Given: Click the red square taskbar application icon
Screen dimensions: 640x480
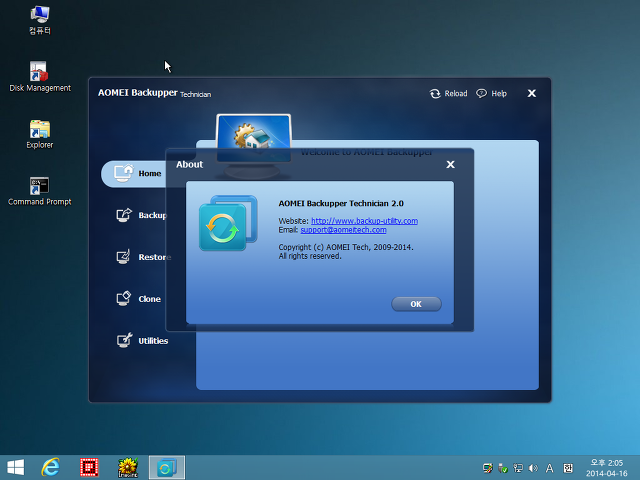Looking at the screenshot, I should click(x=89, y=467).
